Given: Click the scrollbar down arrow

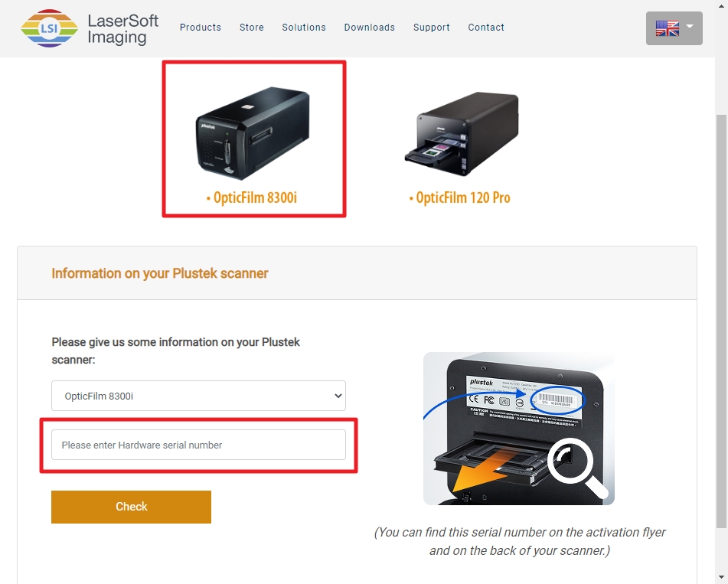Looking at the screenshot, I should [x=721, y=578].
